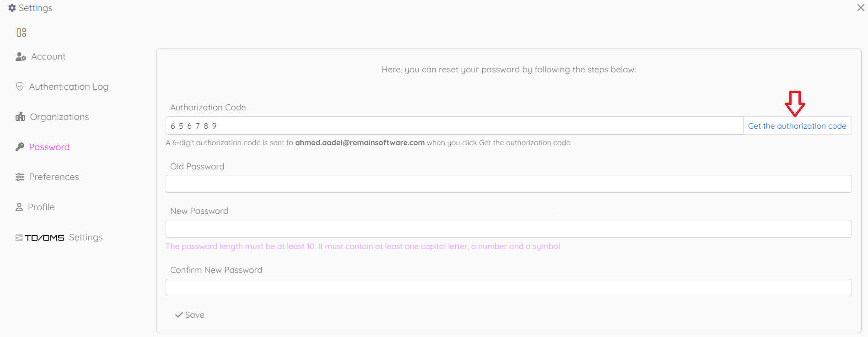Image resolution: width=868 pixels, height=337 pixels.
Task: Click the TD/OMS logo icon
Action: (x=19, y=238)
